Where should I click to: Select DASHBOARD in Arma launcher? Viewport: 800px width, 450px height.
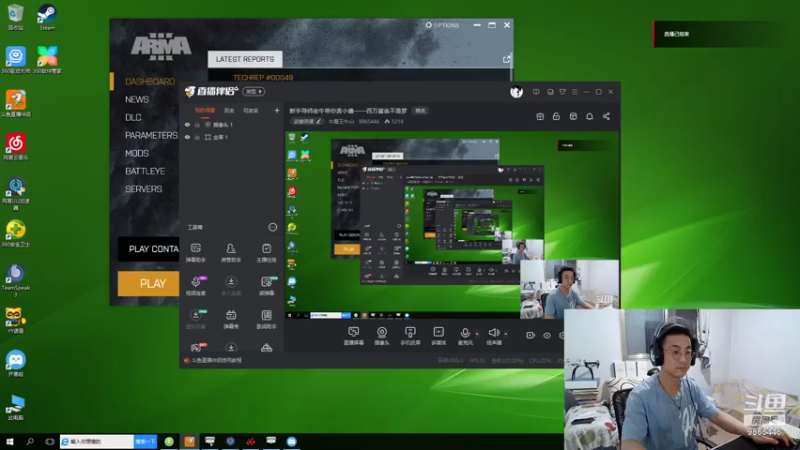149,82
